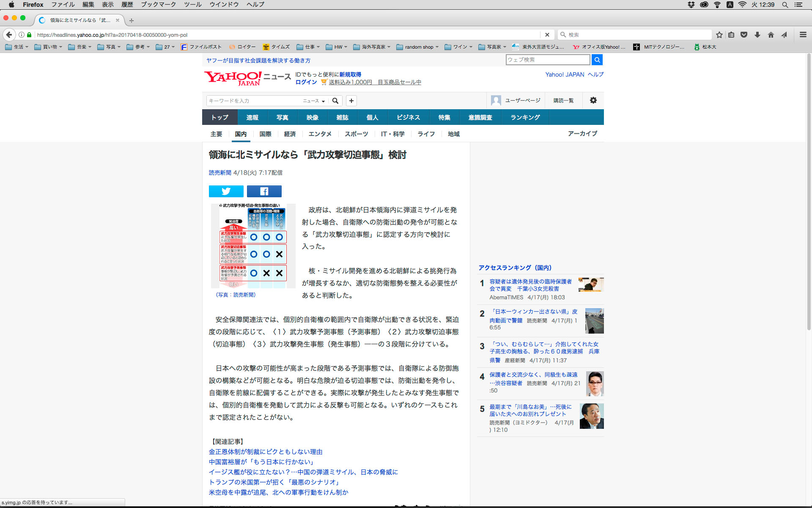Select the 国際 news category tab
Image resolution: width=812 pixels, height=508 pixels.
click(x=265, y=134)
